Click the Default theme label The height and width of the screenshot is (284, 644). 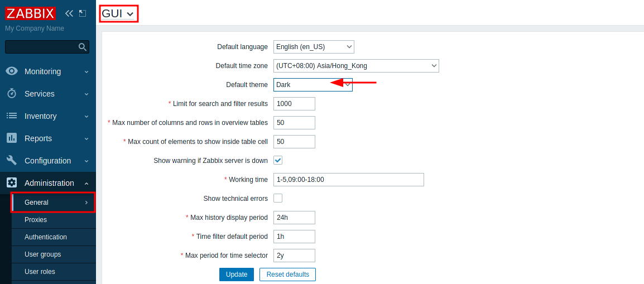pos(247,85)
